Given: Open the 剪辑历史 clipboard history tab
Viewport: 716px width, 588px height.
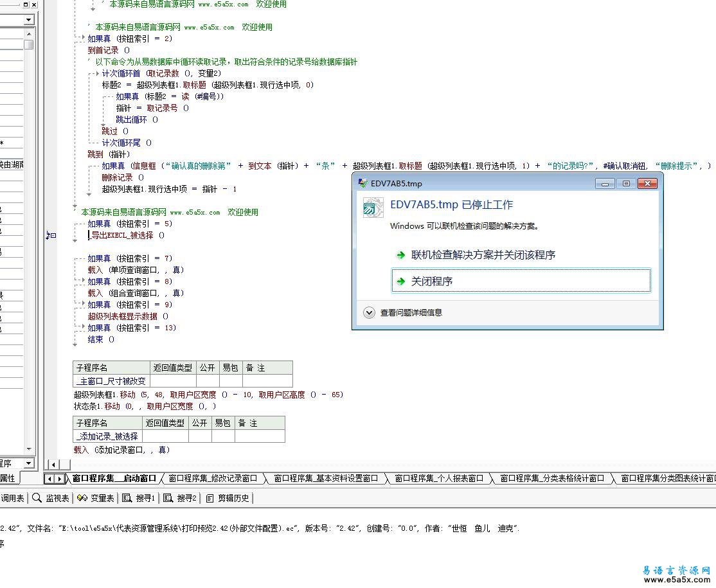Looking at the screenshot, I should tap(228, 498).
